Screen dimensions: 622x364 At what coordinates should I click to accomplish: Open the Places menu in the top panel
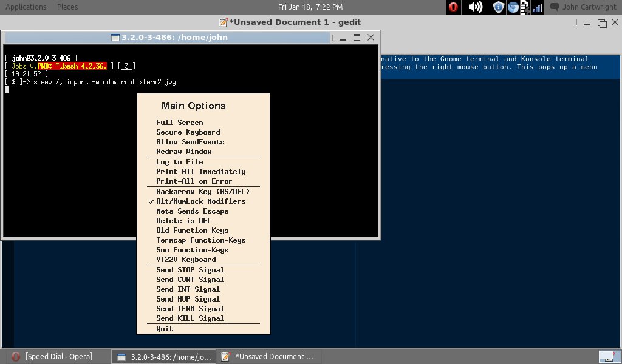(x=67, y=7)
